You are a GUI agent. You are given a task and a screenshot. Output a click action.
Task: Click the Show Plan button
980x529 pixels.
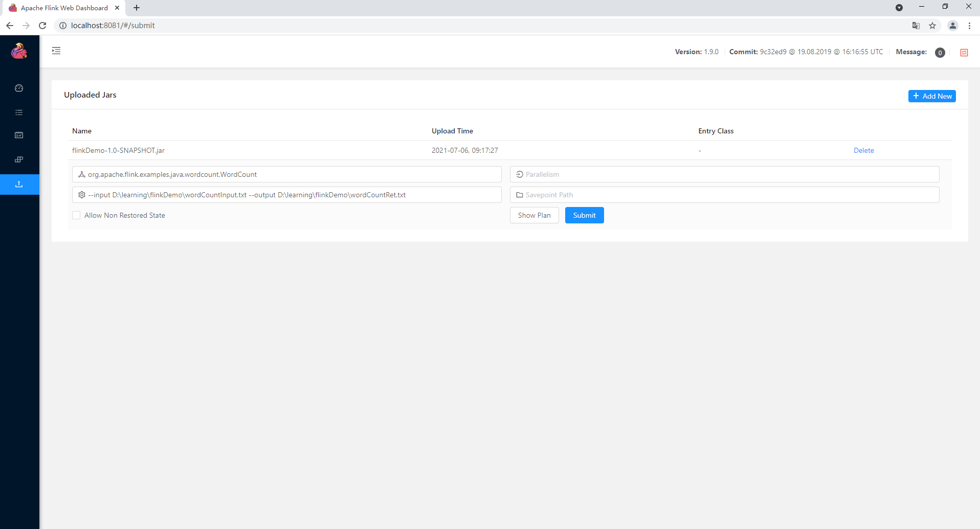tap(534, 215)
